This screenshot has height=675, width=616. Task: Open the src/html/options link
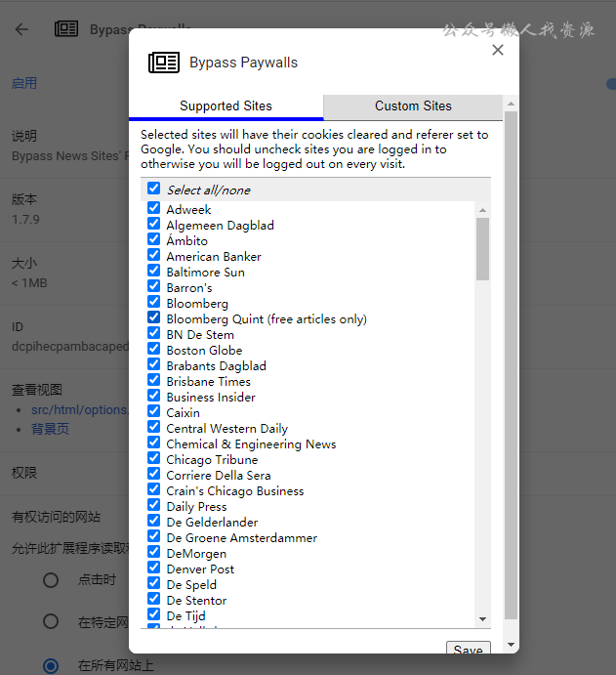[x=80, y=410]
